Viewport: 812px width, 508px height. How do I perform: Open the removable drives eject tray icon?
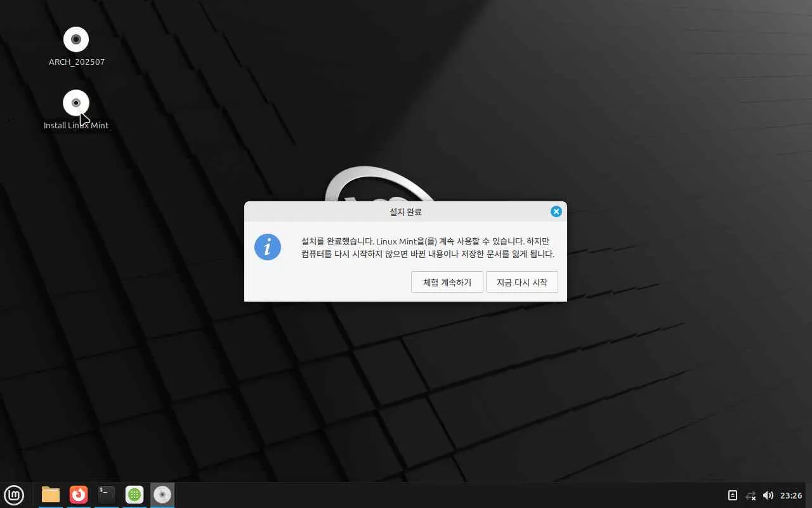pyautogui.click(x=733, y=495)
